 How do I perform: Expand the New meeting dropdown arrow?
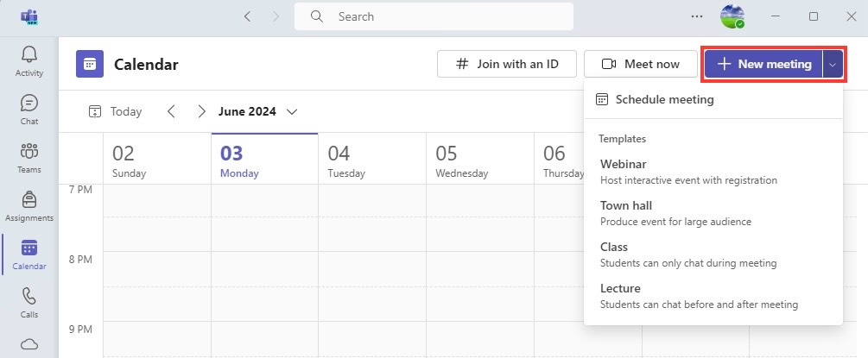pos(833,64)
